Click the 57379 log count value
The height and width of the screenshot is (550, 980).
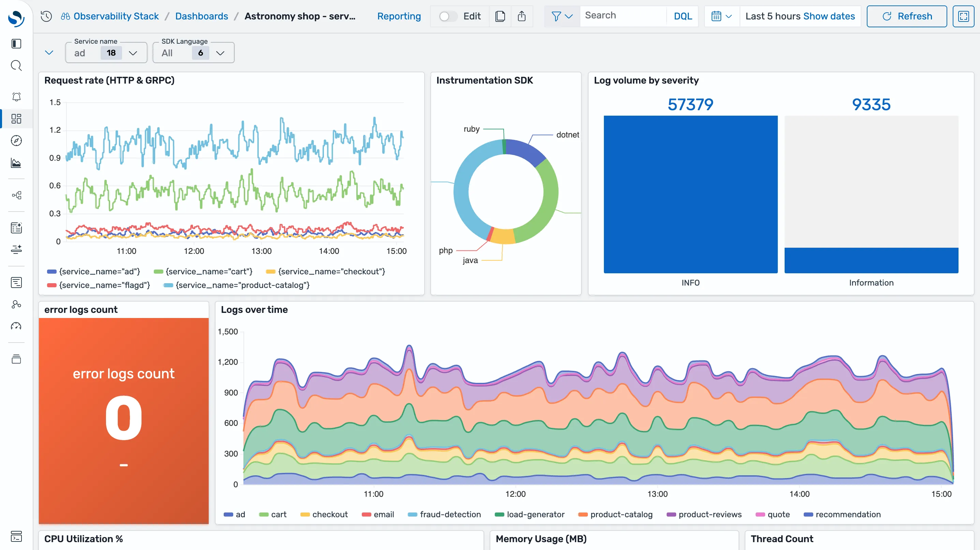click(690, 104)
